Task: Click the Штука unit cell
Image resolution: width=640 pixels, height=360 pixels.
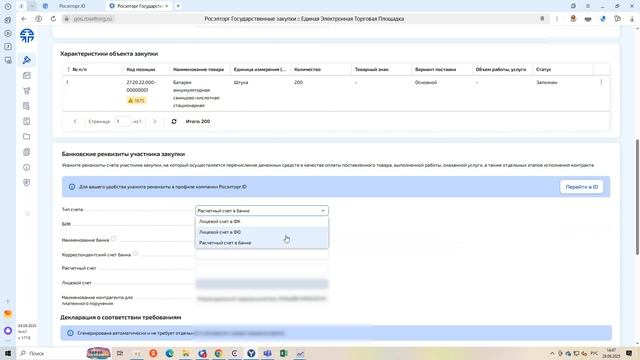Action: coord(241,82)
